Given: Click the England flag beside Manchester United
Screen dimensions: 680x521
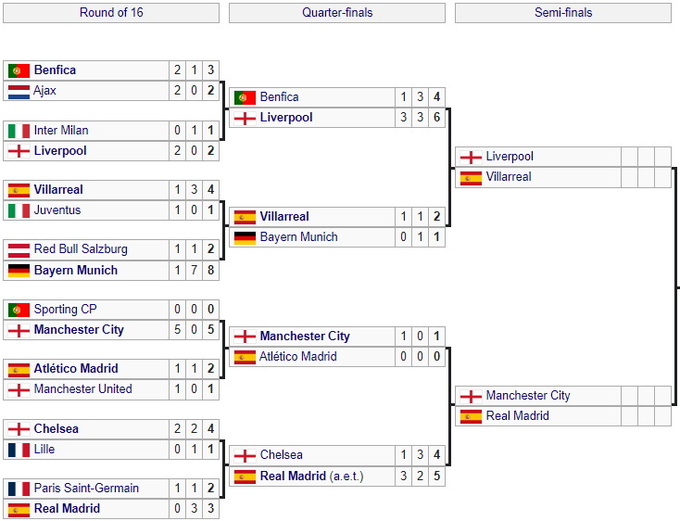Looking at the screenshot, I should pyautogui.click(x=18, y=389).
